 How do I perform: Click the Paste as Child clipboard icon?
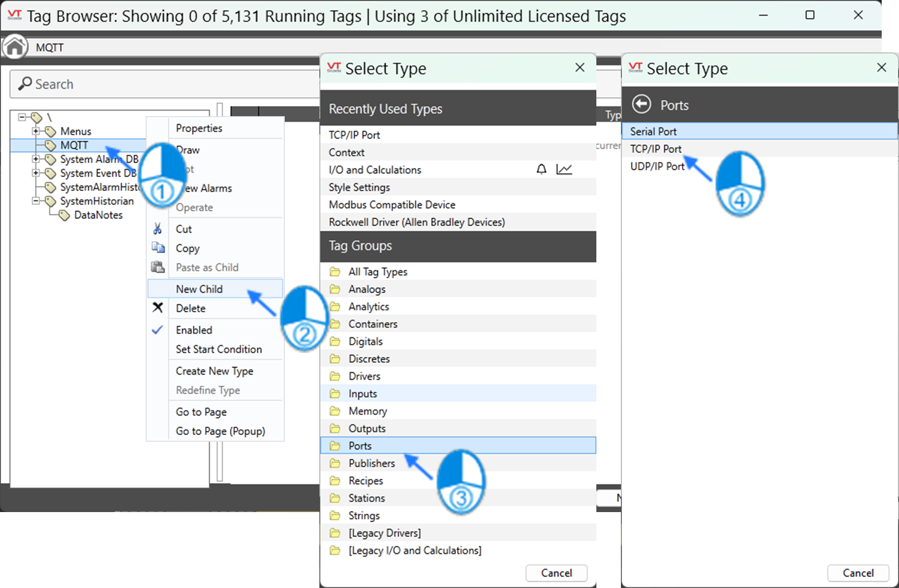pyautogui.click(x=158, y=267)
